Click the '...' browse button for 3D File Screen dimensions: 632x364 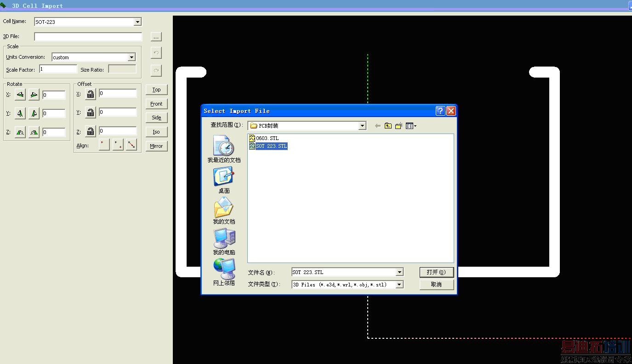point(156,37)
